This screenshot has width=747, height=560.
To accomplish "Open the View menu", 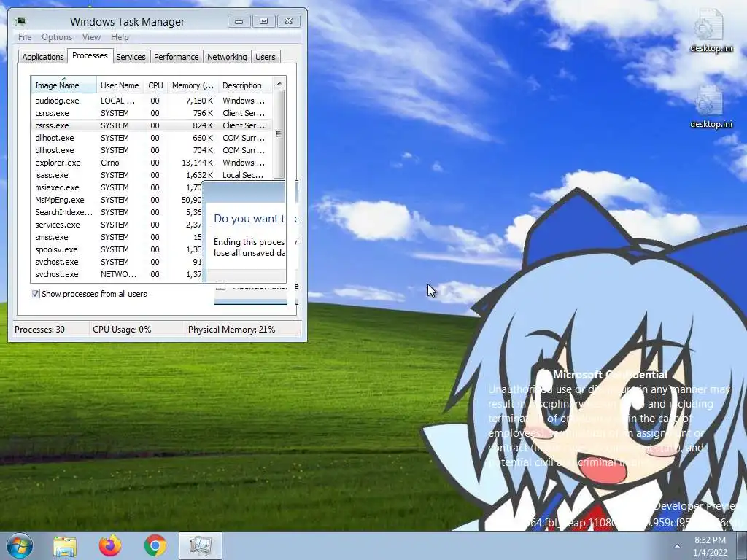I will pyautogui.click(x=91, y=37).
